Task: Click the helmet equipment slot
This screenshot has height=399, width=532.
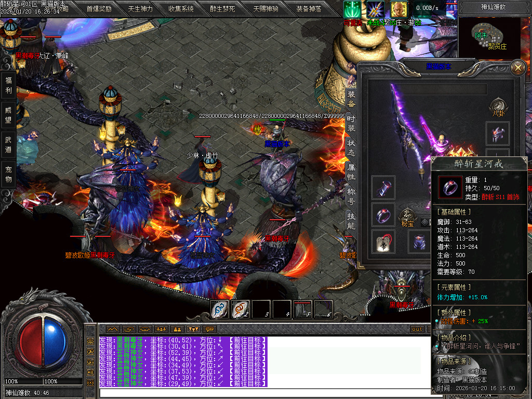Action: 497,134
